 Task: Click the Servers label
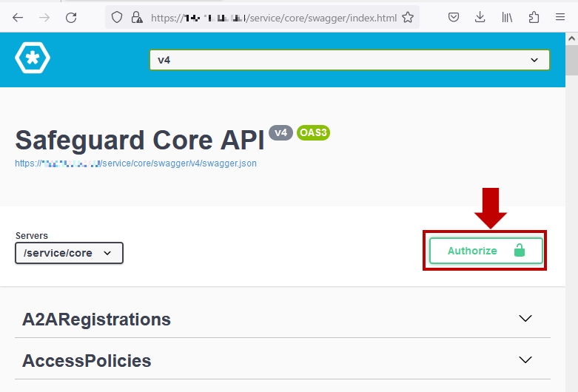tap(32, 236)
